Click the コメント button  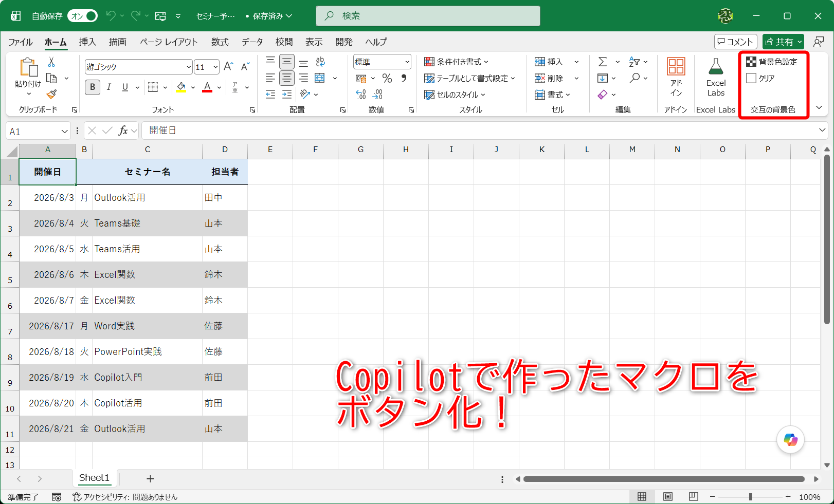pyautogui.click(x=735, y=42)
